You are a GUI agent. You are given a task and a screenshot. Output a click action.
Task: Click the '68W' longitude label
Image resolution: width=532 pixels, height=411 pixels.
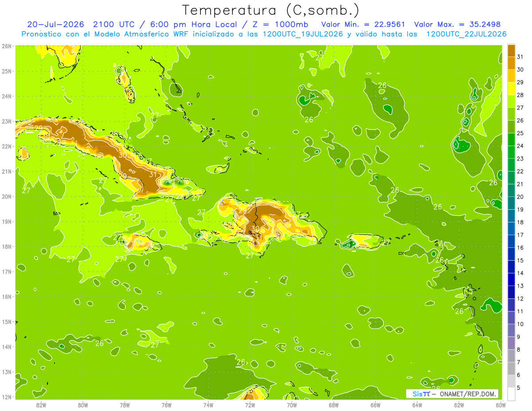334,405
